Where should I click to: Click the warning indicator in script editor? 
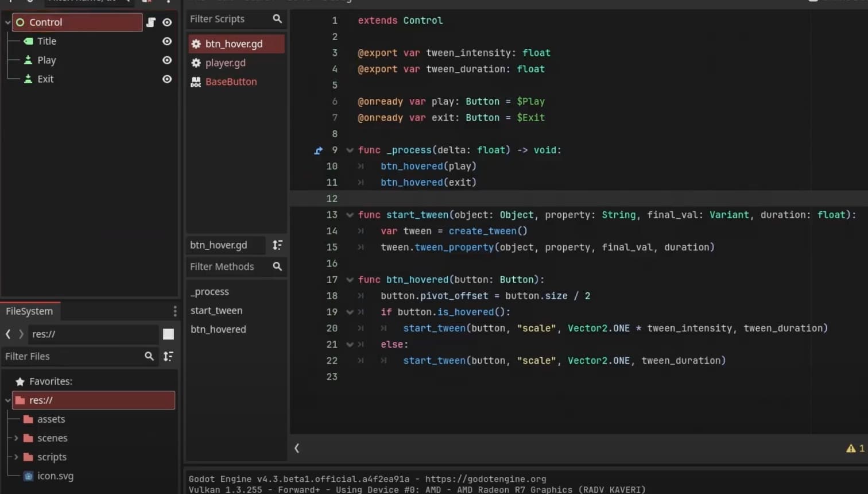(x=855, y=449)
